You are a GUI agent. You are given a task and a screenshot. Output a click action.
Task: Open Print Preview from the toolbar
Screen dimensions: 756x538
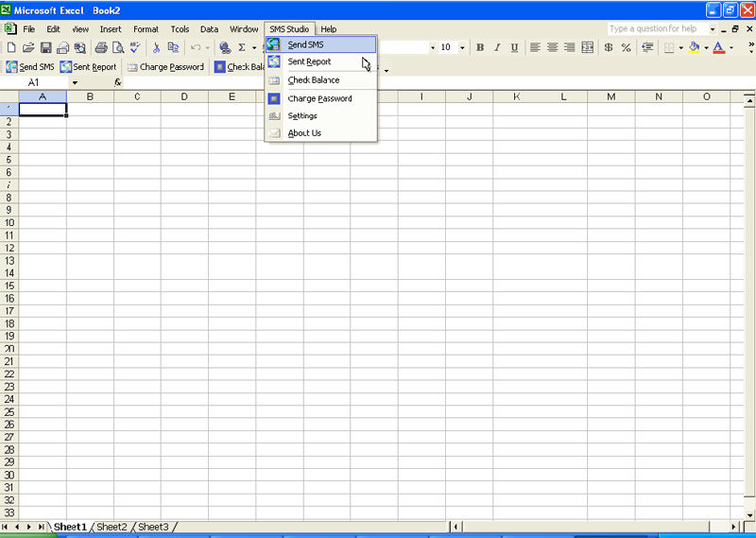click(x=117, y=47)
